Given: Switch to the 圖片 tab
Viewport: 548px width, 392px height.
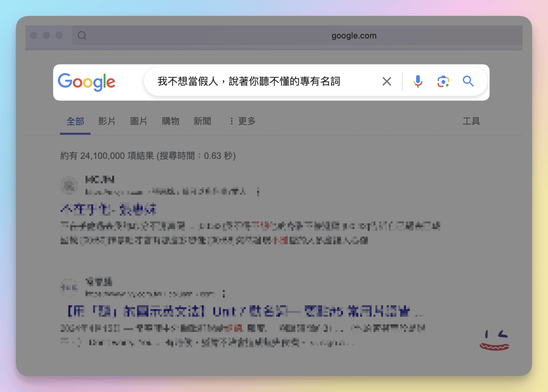Looking at the screenshot, I should coord(139,121).
